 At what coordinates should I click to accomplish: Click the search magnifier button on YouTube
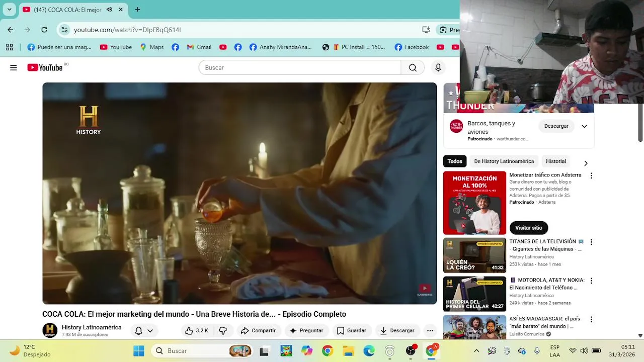point(413,68)
